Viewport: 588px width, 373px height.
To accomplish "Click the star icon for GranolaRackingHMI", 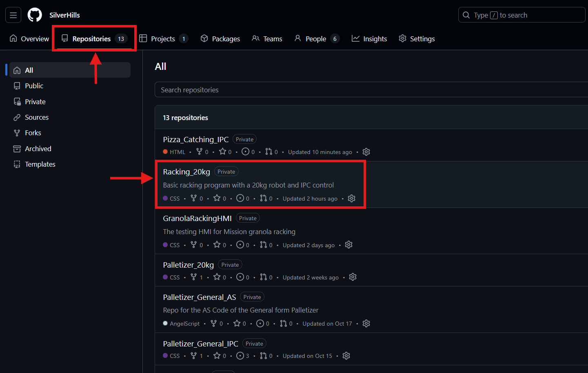I will (217, 245).
